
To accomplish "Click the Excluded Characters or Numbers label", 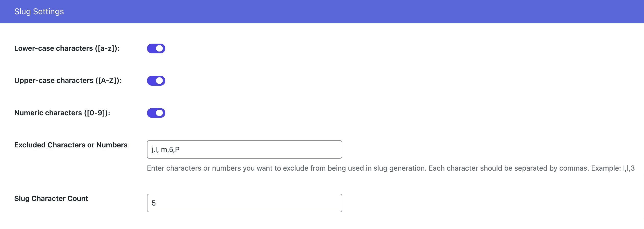I will coord(71,145).
